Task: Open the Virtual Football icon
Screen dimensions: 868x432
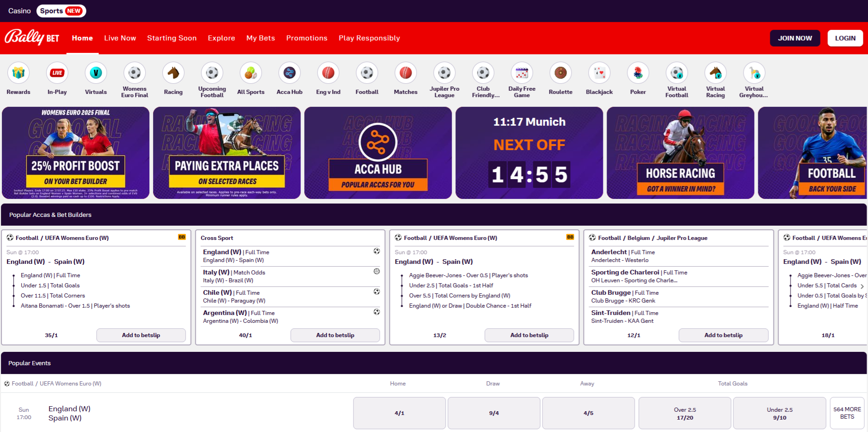Action: pyautogui.click(x=677, y=73)
